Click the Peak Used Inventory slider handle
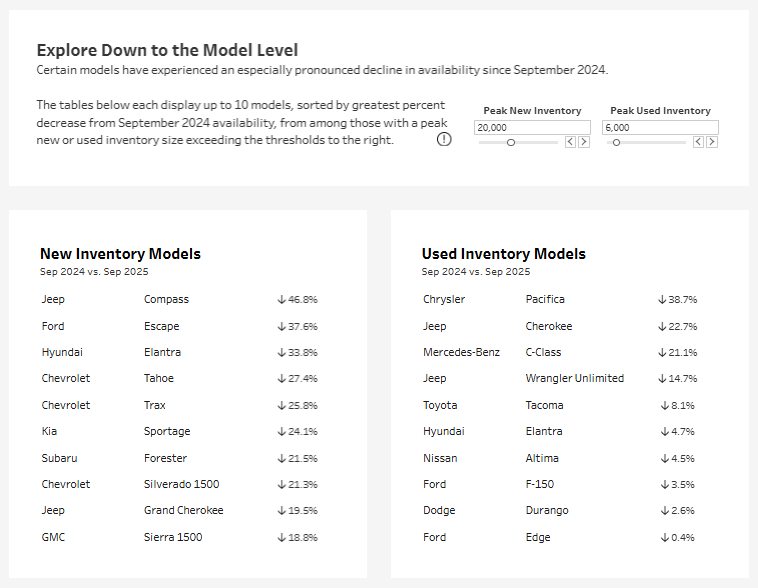 (616, 143)
